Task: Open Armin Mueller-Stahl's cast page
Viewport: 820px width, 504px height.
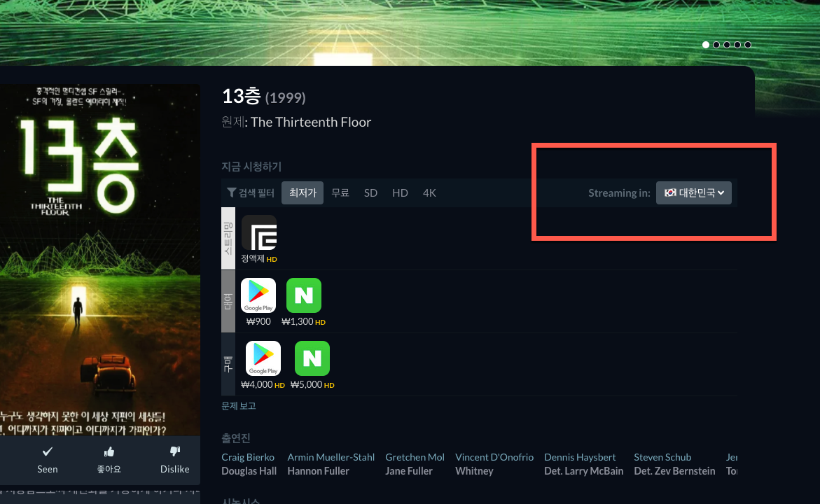Action: (331, 457)
